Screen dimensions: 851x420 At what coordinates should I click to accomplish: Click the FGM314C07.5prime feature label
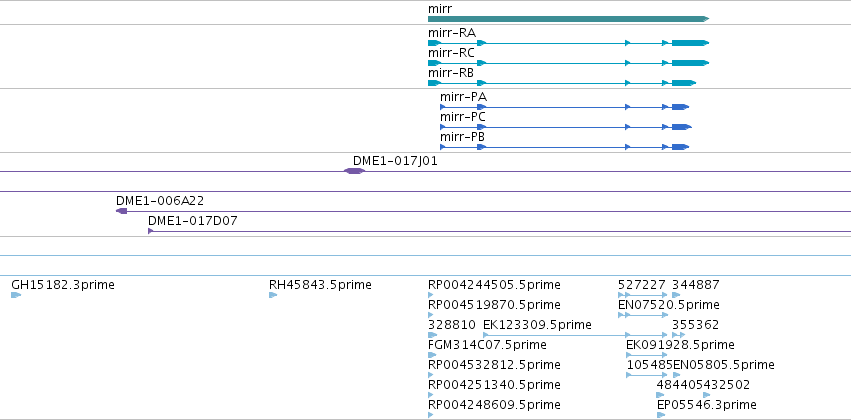487,345
